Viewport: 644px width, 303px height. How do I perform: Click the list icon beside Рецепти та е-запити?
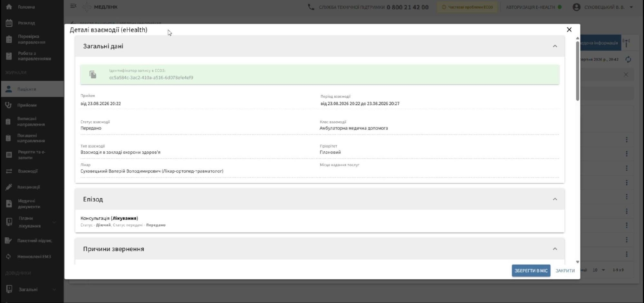tap(9, 155)
